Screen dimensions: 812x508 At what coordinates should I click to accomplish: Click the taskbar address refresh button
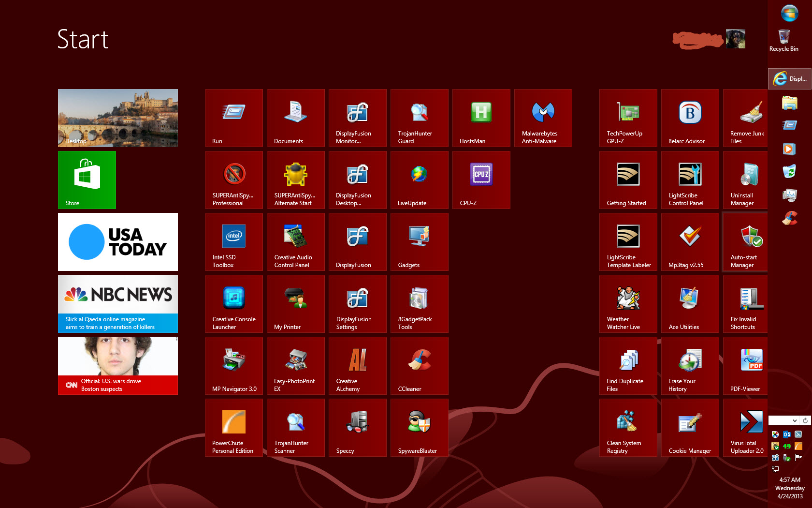805,421
